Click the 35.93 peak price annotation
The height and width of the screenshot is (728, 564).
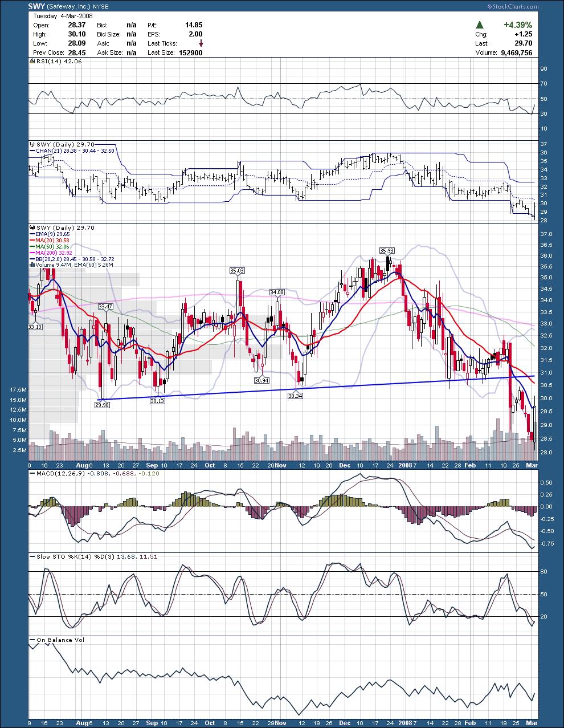click(387, 250)
